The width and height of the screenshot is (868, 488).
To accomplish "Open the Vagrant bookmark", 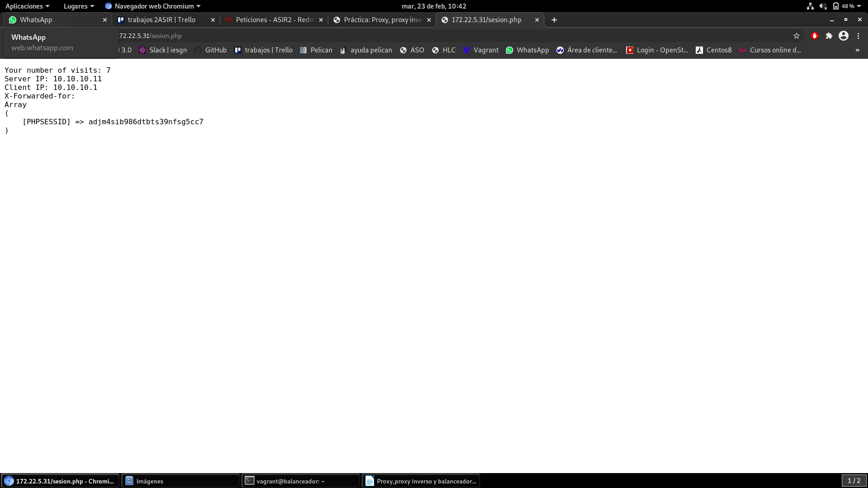I will point(481,50).
